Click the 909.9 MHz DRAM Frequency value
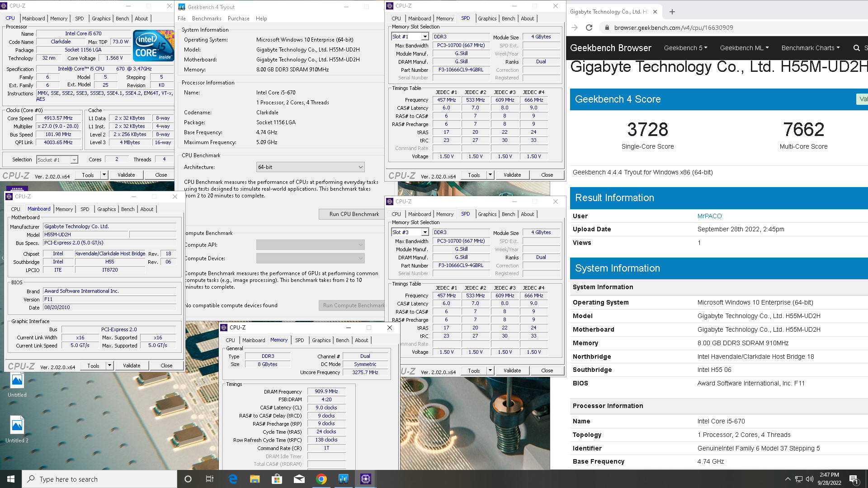Image resolution: width=868 pixels, height=488 pixels. [326, 392]
